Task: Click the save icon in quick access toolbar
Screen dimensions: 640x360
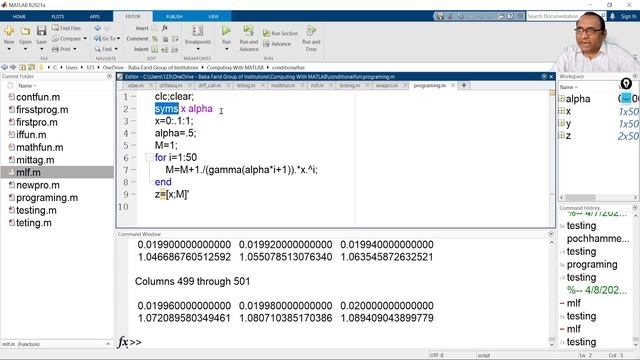Action: tap(440, 16)
